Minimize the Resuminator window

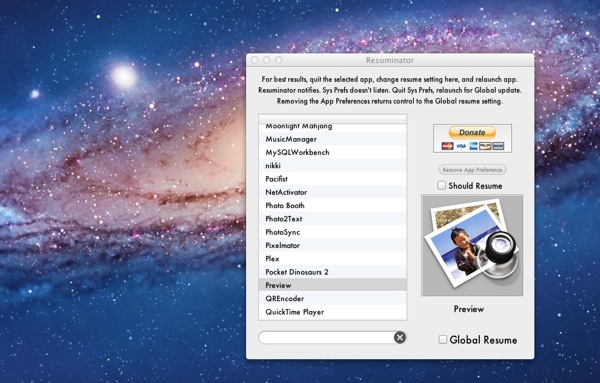pos(267,60)
